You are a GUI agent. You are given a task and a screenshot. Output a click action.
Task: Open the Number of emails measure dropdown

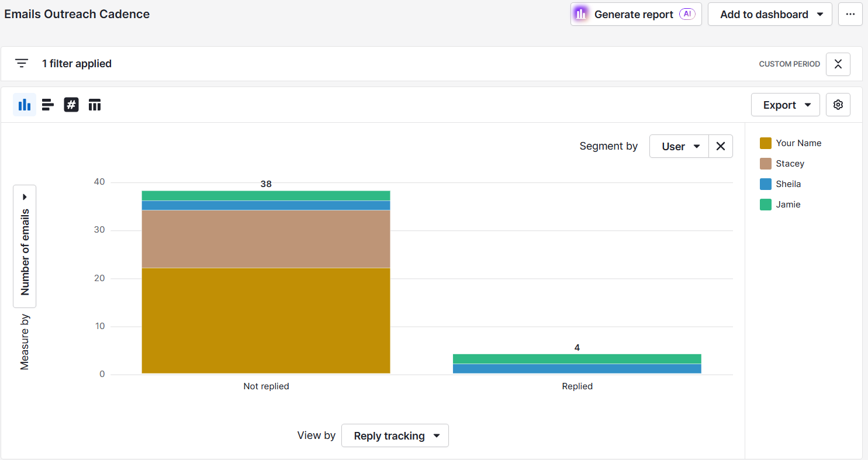(25, 246)
